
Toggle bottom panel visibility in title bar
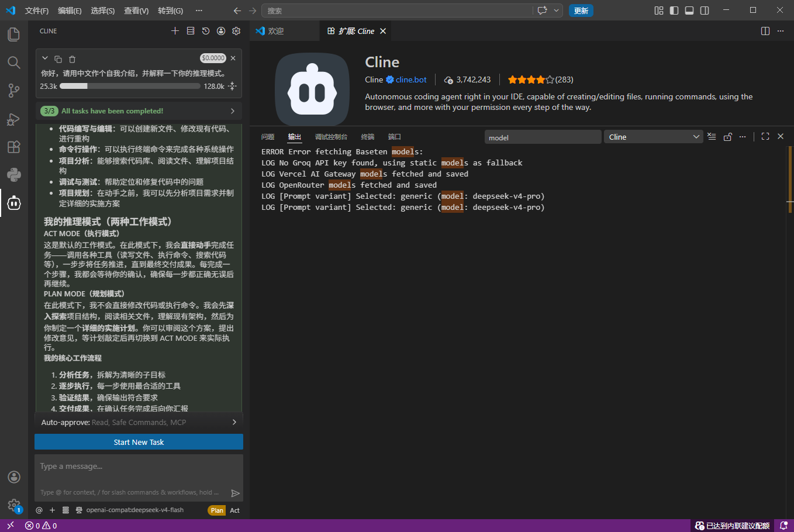[x=689, y=11]
